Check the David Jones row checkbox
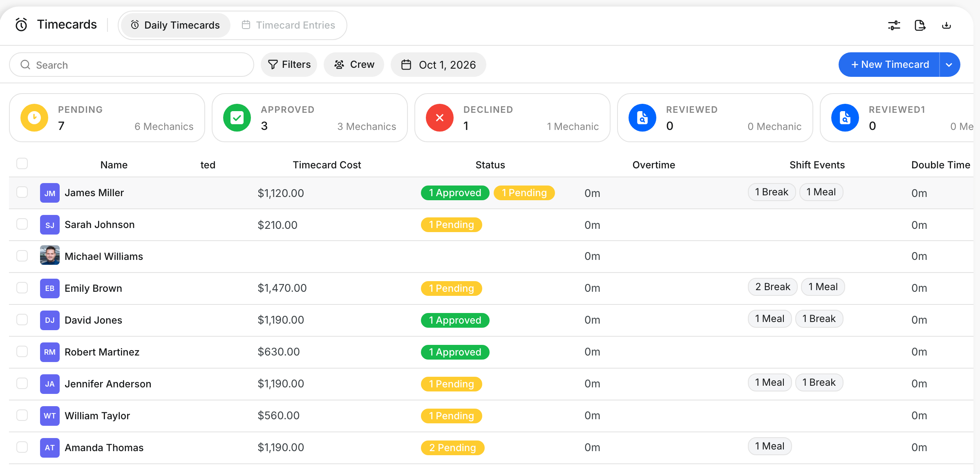980x474 pixels. (x=22, y=320)
